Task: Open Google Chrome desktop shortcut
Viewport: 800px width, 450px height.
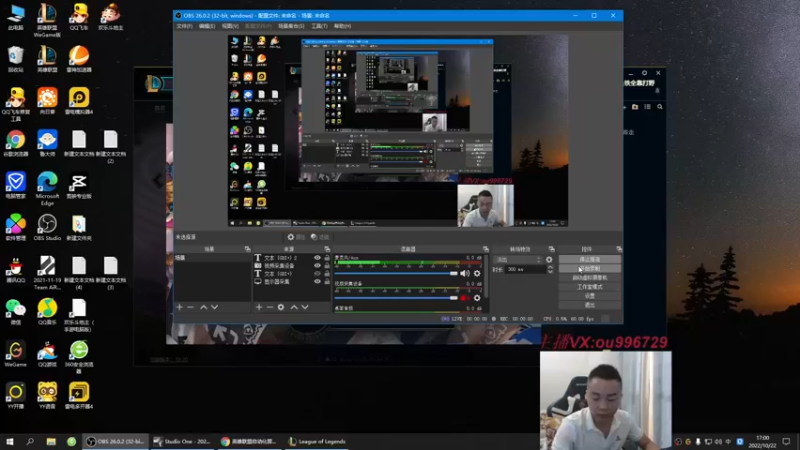Action: 15,140
